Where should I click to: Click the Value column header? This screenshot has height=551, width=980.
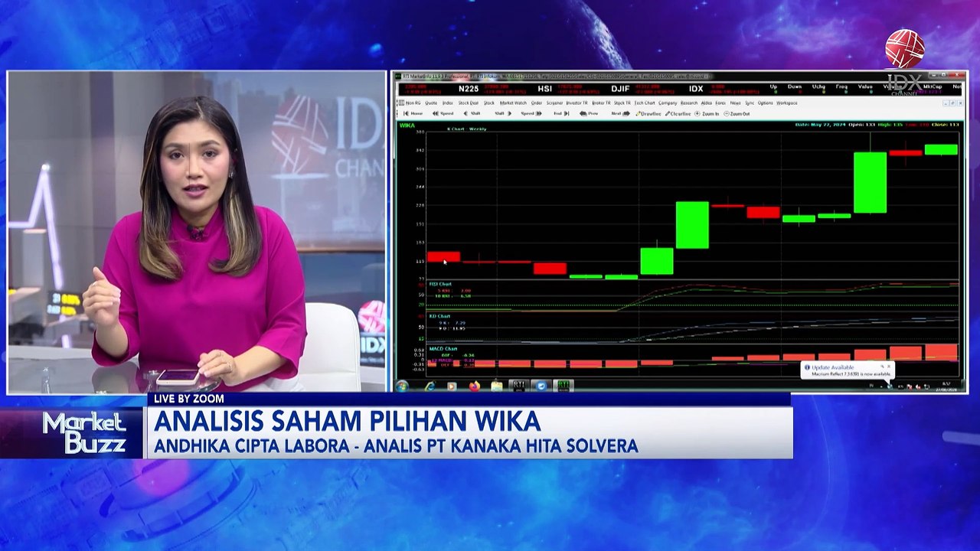pyautogui.click(x=865, y=86)
